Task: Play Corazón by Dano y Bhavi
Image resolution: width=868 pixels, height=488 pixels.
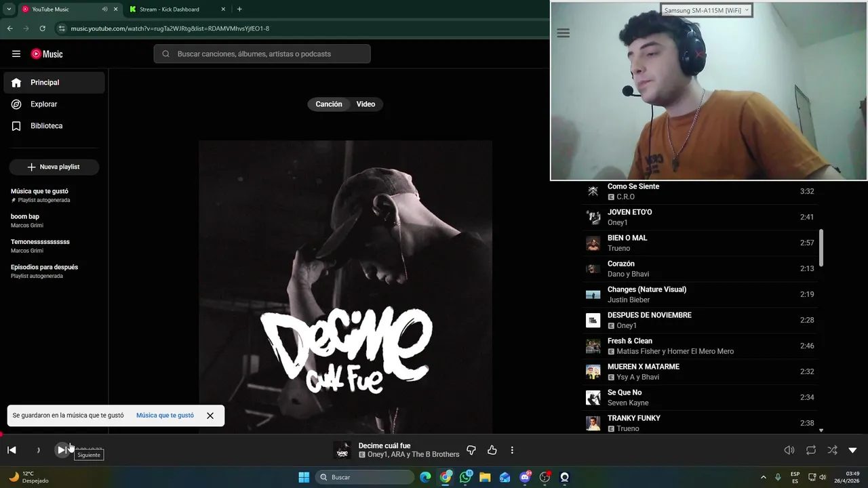Action: pyautogui.click(x=701, y=269)
